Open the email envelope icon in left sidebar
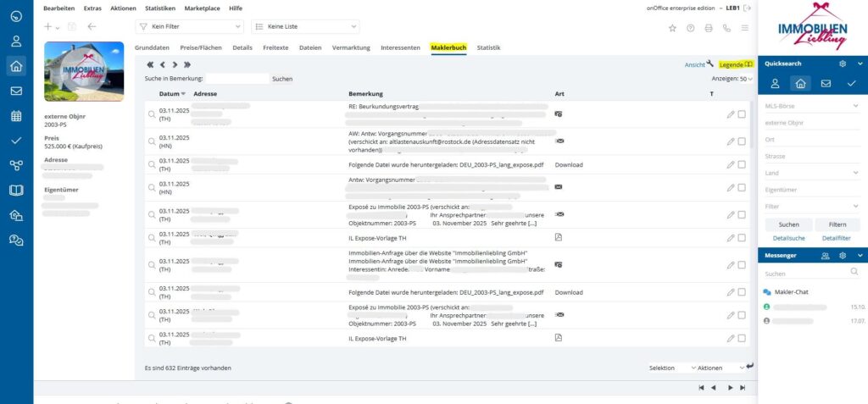Screen dimensions: 868x404 click(16, 91)
